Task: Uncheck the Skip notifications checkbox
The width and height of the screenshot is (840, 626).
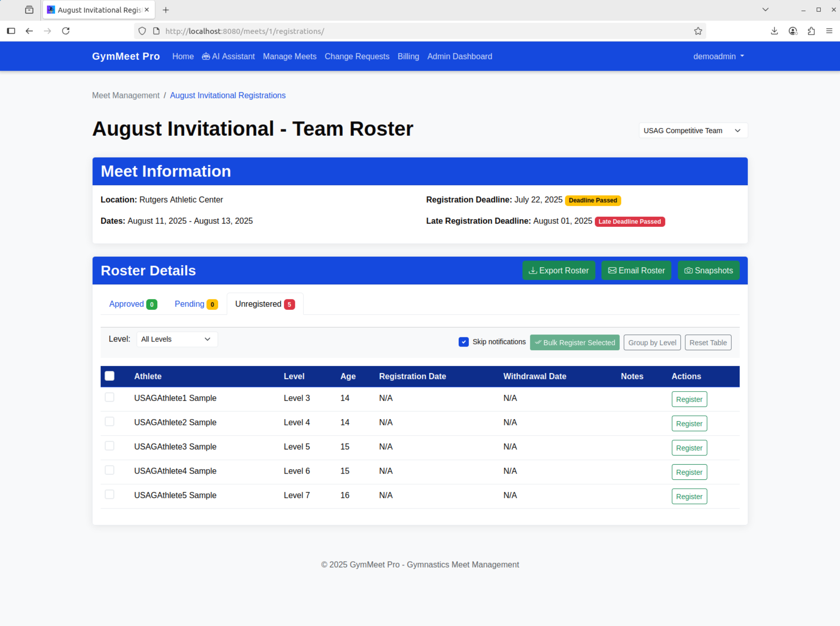Action: coord(463,342)
